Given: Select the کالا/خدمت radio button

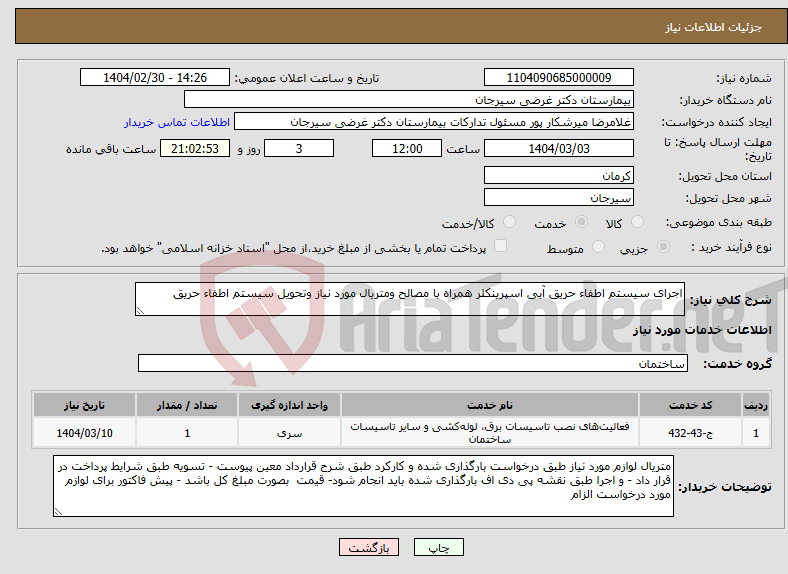Looking at the screenshot, I should [510, 222].
